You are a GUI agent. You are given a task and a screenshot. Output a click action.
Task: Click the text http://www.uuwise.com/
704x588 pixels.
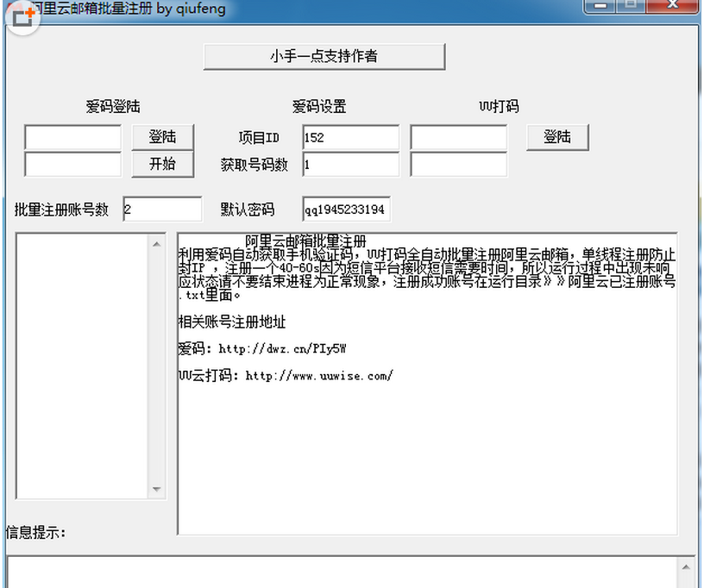(319, 376)
